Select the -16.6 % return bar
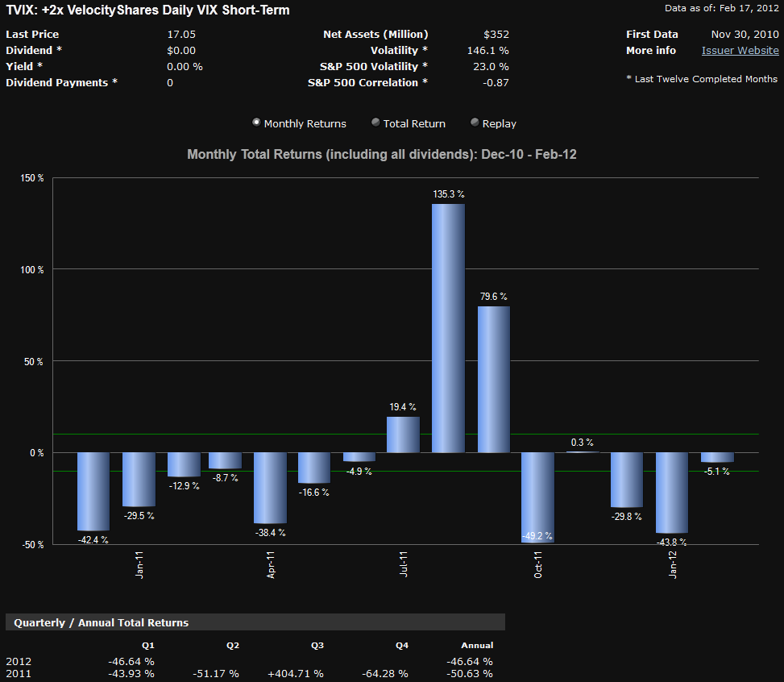Viewport: 784px width, 682px height. tap(314, 468)
